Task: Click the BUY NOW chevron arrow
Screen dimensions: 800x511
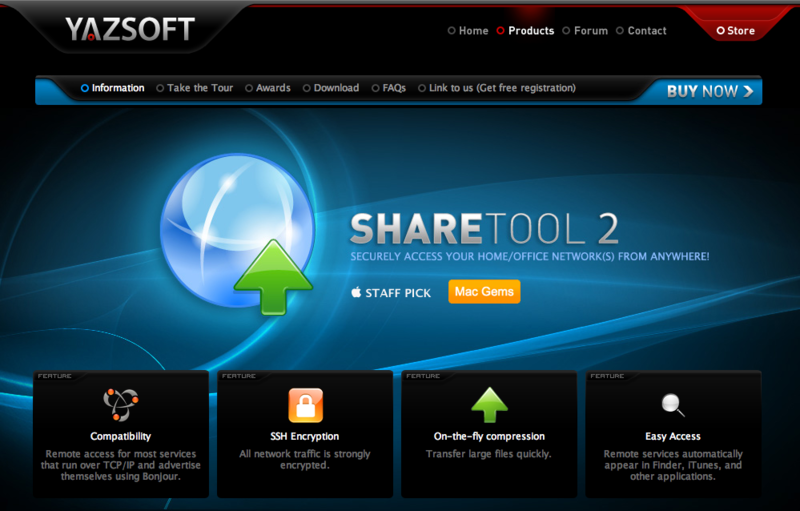Action: pos(748,91)
